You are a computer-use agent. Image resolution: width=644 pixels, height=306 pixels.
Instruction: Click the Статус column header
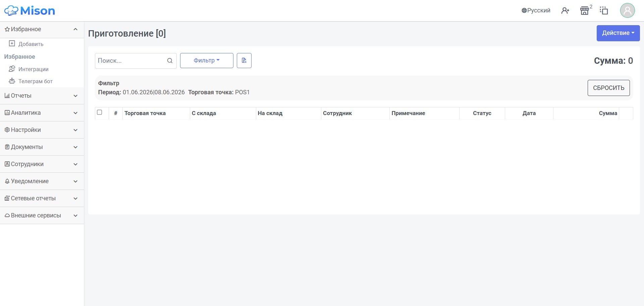[x=482, y=113]
